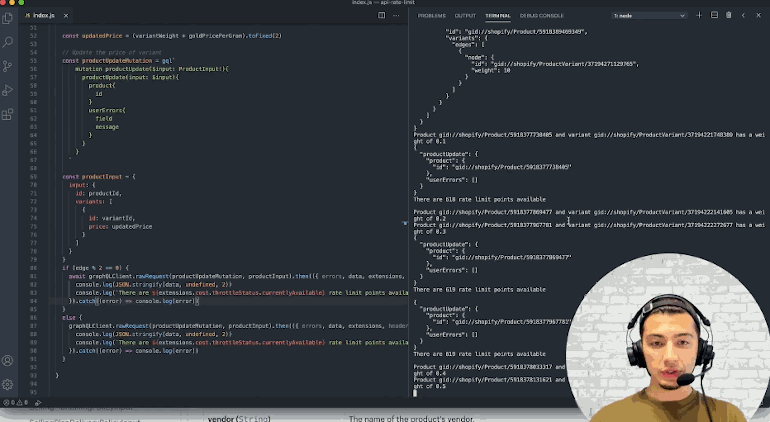
Task: Open the '1: node' terminal selector dropdown
Action: [x=649, y=16]
